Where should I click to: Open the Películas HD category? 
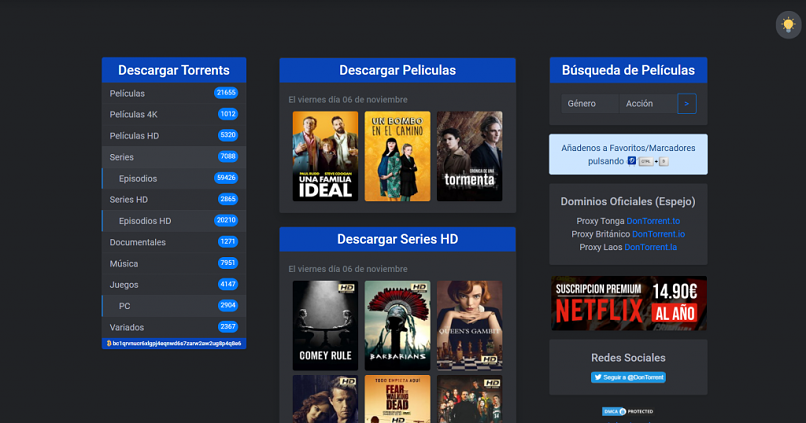[x=174, y=136]
